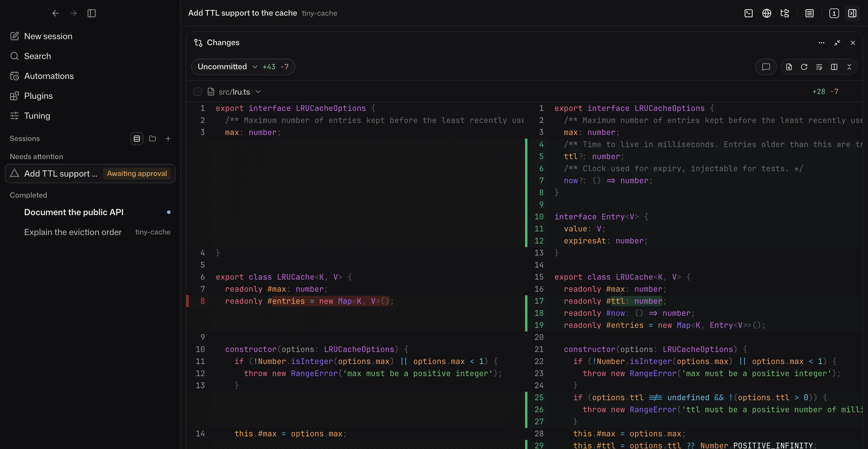Open the Add TTL support session
Image resolution: width=868 pixels, height=449 pixels.
pos(90,174)
